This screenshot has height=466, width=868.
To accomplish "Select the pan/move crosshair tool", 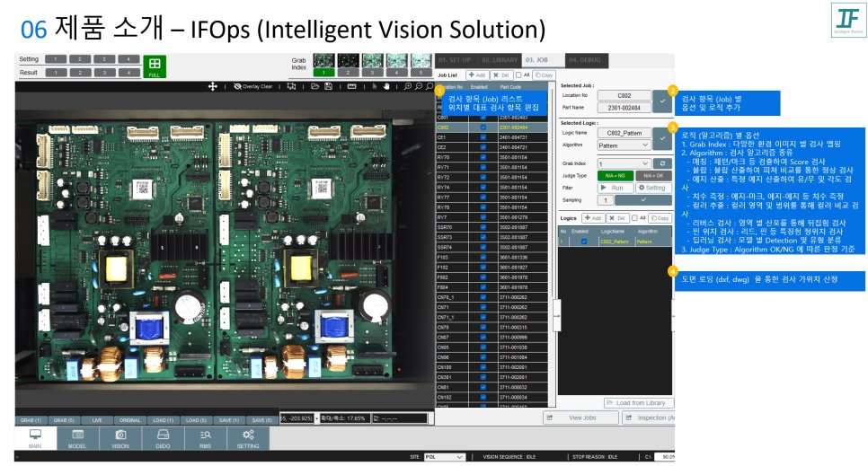I will (x=213, y=86).
